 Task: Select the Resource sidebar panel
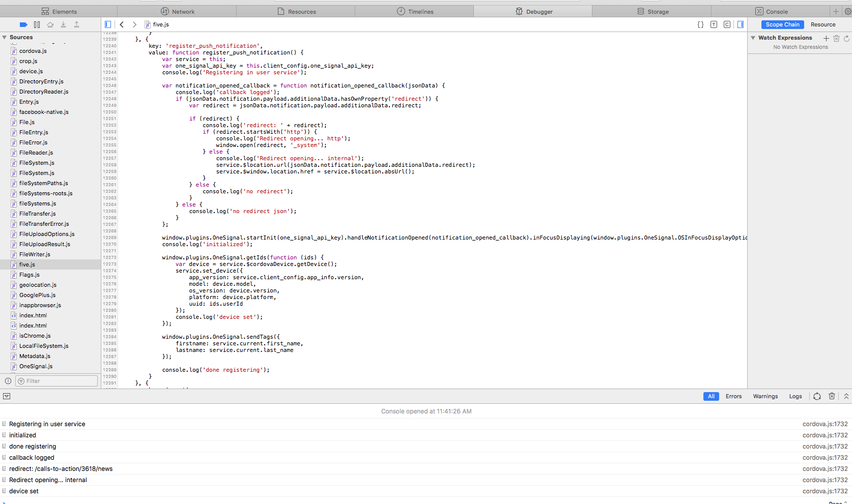click(823, 24)
